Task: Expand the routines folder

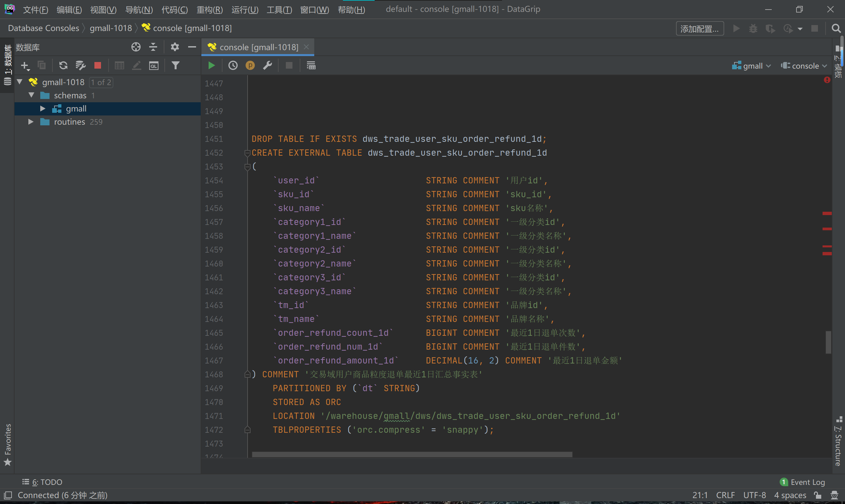Action: tap(31, 122)
